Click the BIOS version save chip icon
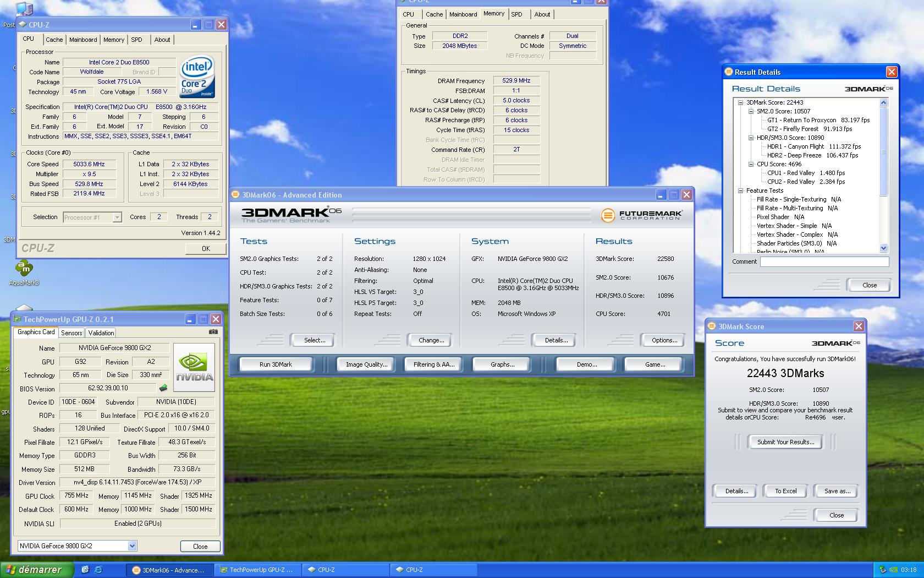 click(163, 388)
